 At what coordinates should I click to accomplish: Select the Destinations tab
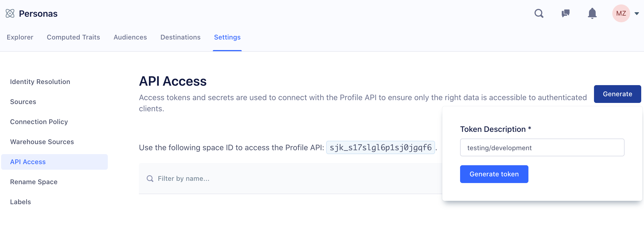pyautogui.click(x=181, y=37)
